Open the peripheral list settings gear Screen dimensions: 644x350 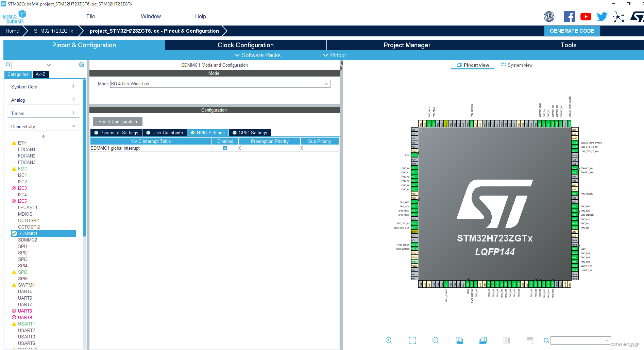(82, 65)
